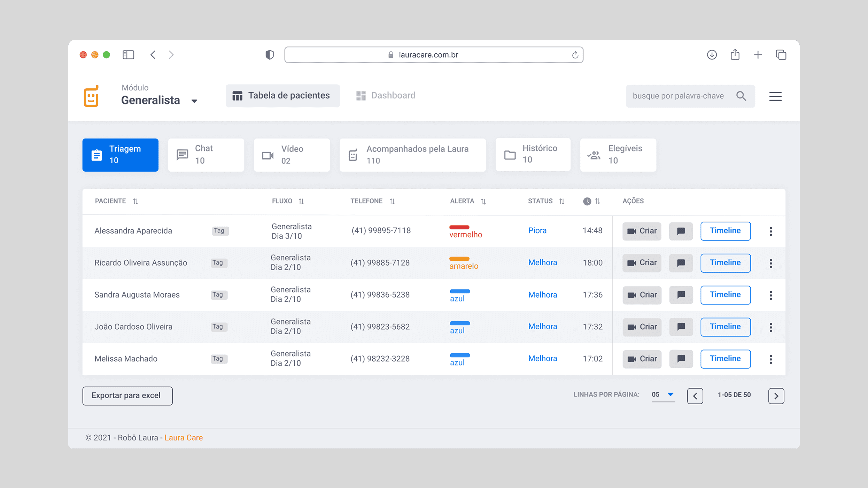
Task: Go to next page of results
Action: click(x=776, y=396)
